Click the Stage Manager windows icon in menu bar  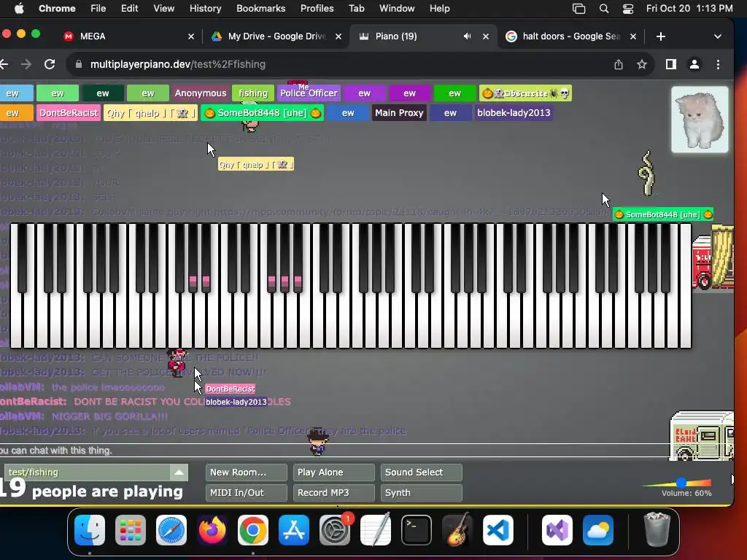pyautogui.click(x=578, y=9)
